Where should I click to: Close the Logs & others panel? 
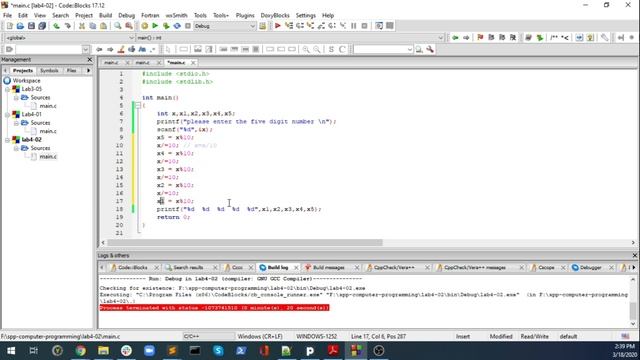634,256
